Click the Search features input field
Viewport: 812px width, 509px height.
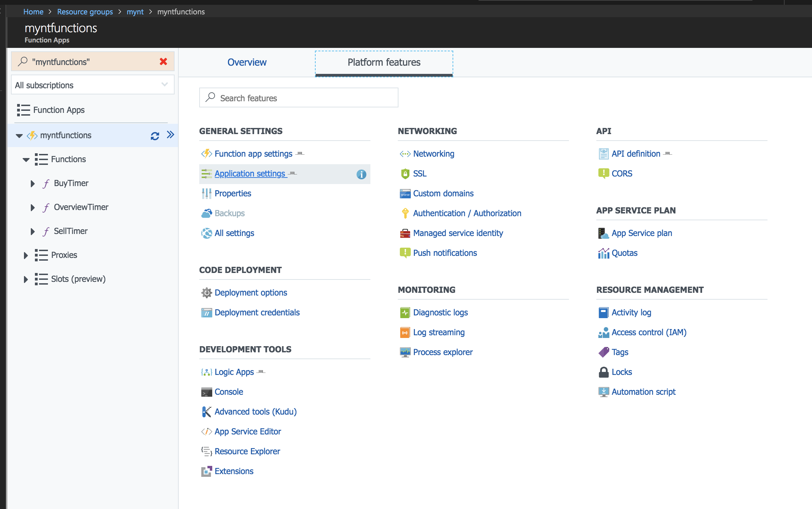pos(299,98)
